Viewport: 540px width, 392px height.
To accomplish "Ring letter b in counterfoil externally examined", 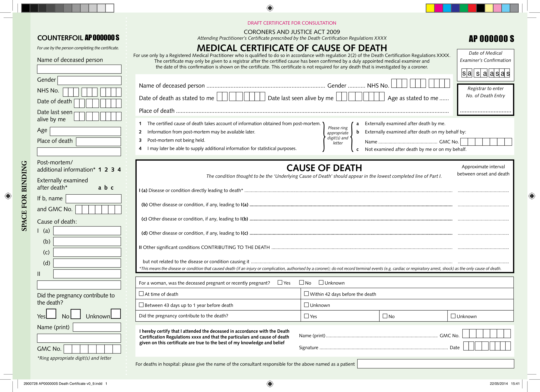I will (106, 188).
